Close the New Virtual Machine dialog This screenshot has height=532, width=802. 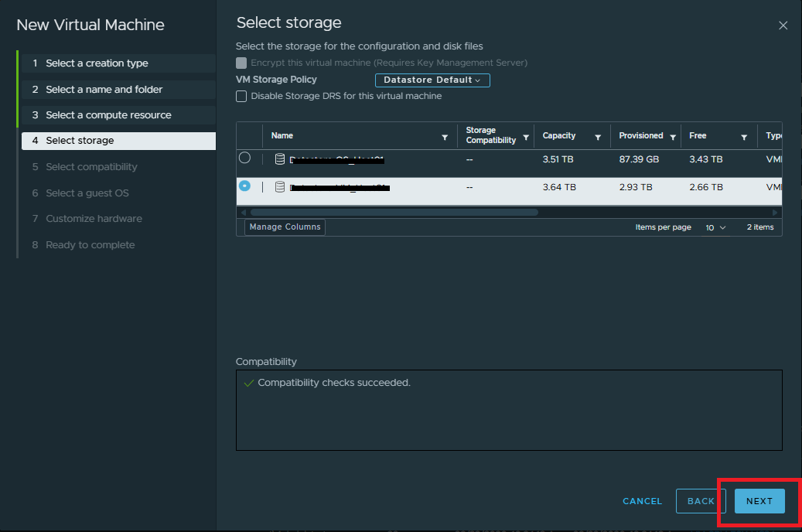(783, 26)
